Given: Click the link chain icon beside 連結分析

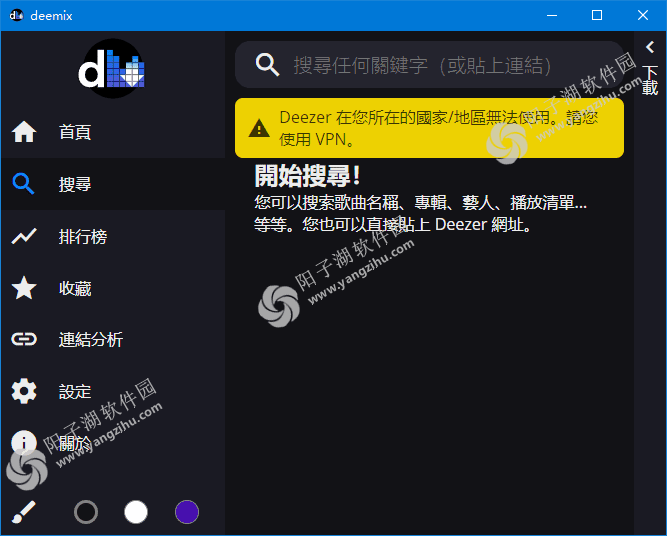Looking at the screenshot, I should point(24,339).
